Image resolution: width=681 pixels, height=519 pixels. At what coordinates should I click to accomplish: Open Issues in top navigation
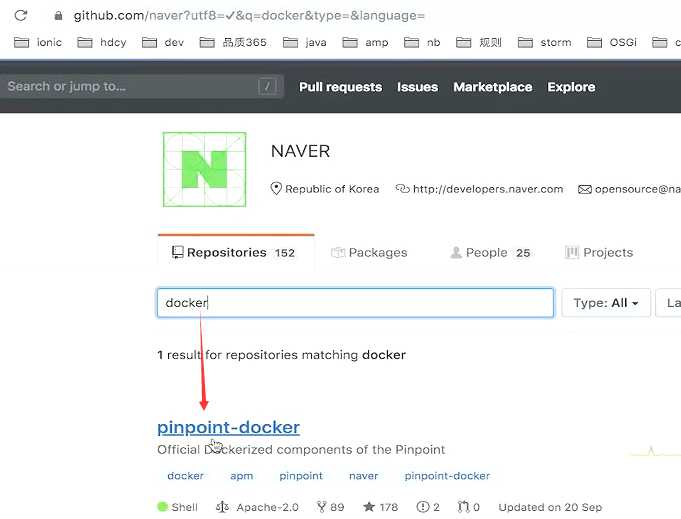pos(417,87)
